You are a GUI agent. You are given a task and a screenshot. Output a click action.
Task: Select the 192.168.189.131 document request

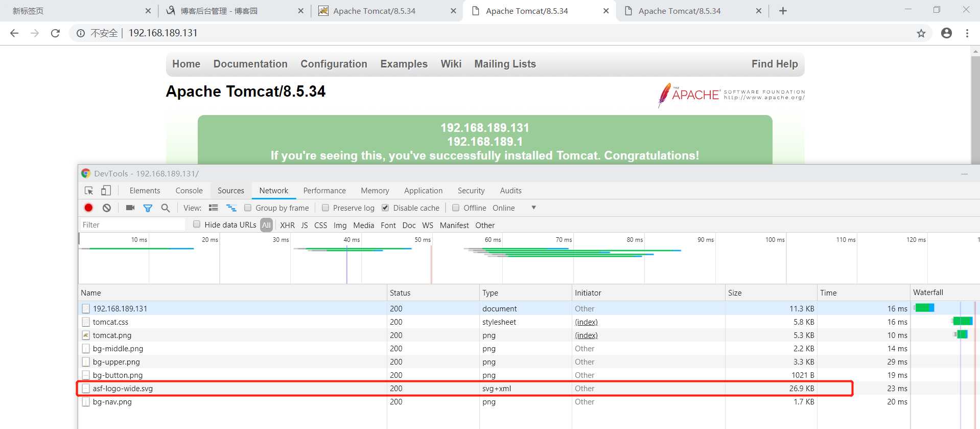tap(494, 309)
